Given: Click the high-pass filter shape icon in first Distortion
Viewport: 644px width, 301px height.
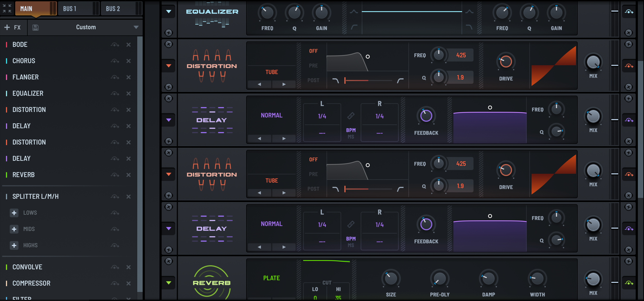Looking at the screenshot, I should (400, 81).
